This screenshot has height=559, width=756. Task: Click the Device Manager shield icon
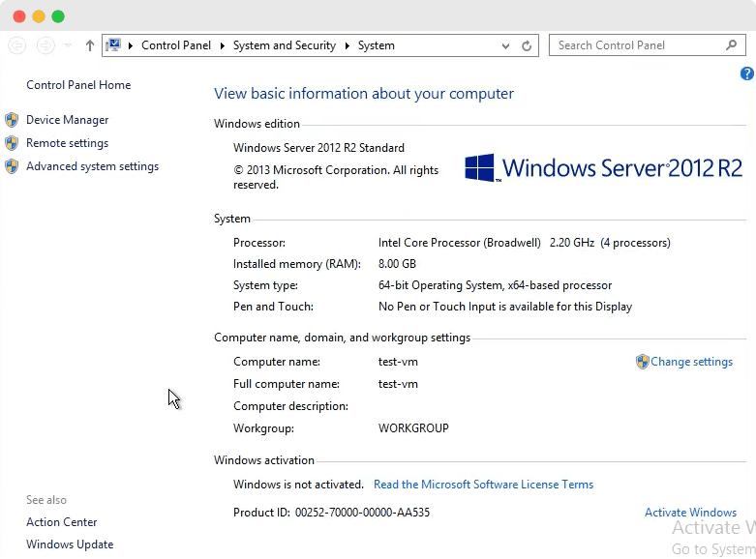coord(12,120)
